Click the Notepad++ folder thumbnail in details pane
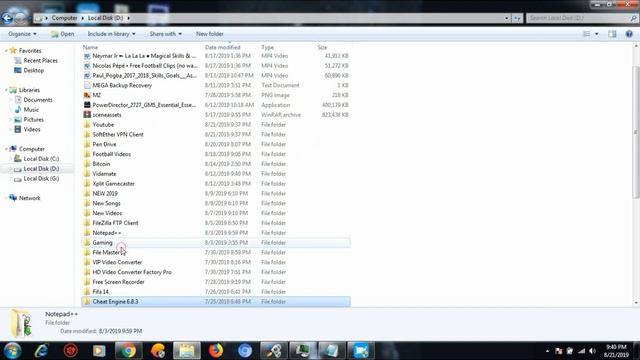640x360 pixels. [20, 323]
